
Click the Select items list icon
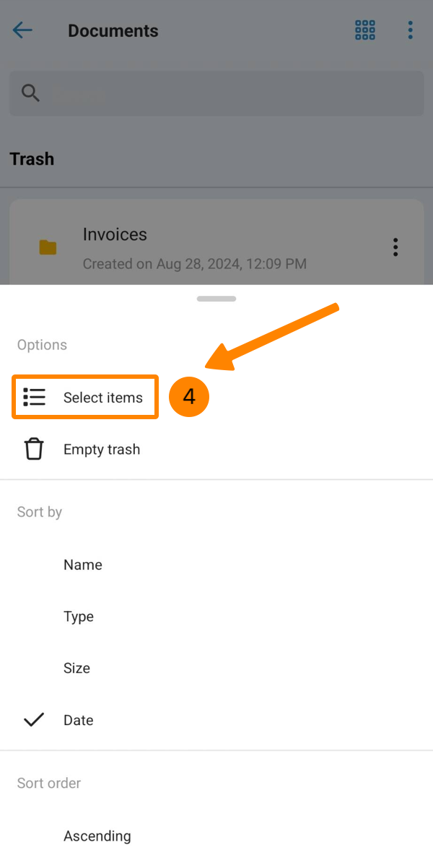pyautogui.click(x=34, y=398)
